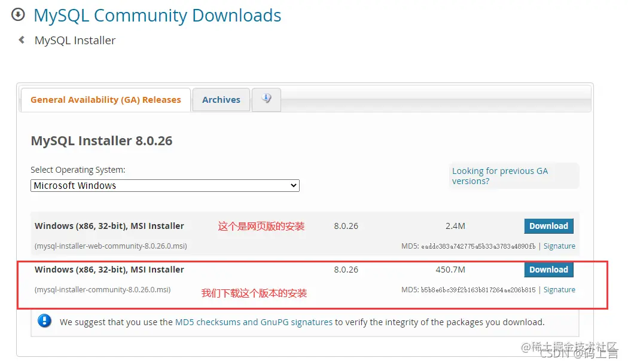
Task: Click version 8.0.26 in web installer row
Action: pos(346,226)
